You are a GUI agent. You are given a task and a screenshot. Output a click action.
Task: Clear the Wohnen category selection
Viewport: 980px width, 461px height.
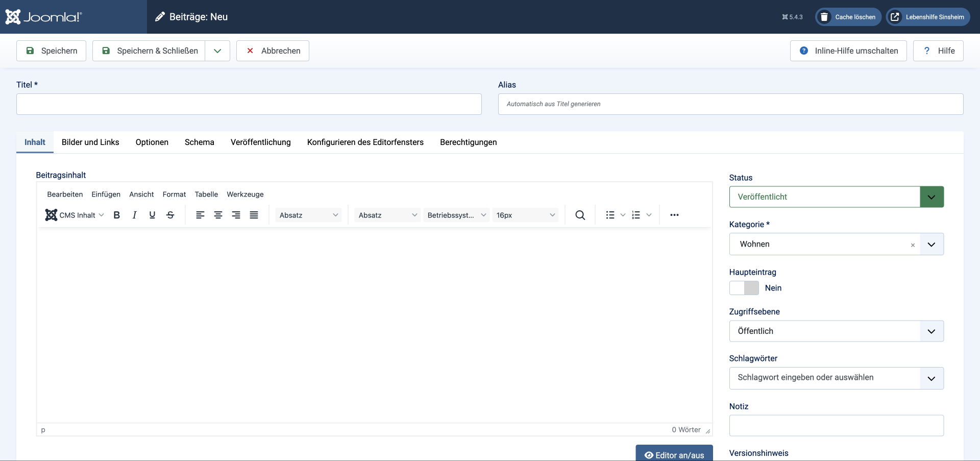coord(913,245)
